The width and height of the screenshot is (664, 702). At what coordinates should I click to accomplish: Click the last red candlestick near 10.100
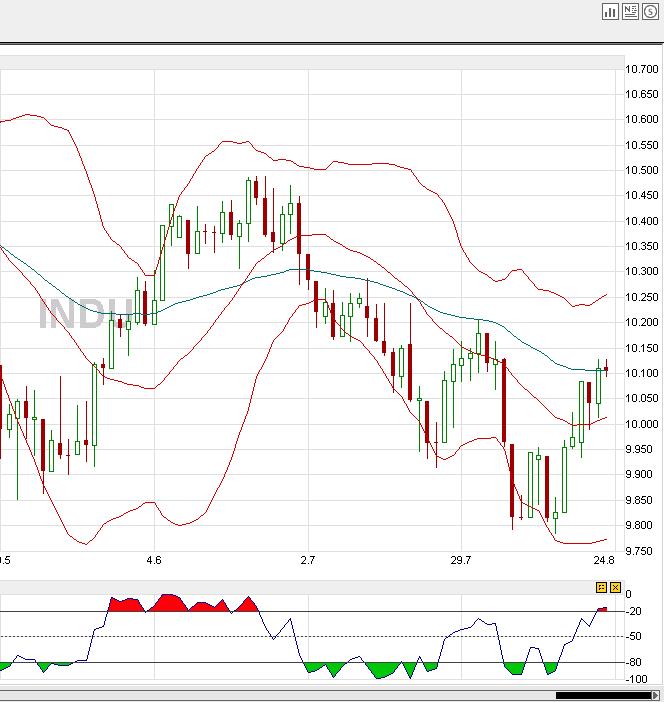click(x=606, y=369)
